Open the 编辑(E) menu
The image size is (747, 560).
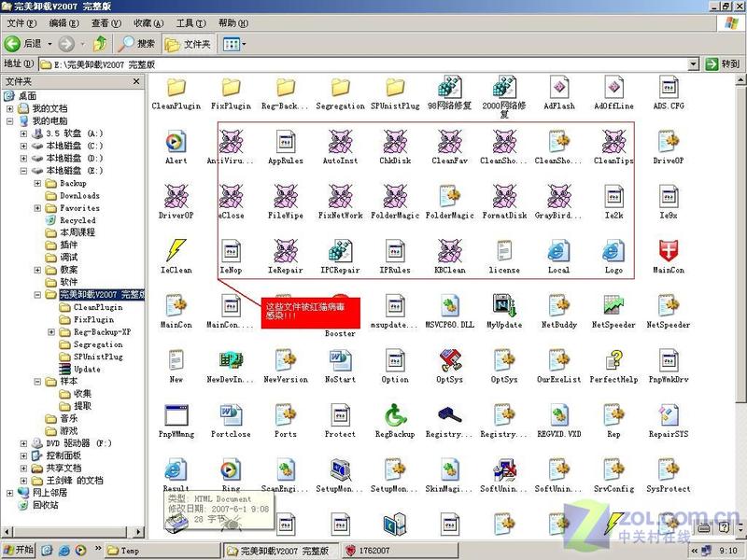pyautogui.click(x=63, y=23)
